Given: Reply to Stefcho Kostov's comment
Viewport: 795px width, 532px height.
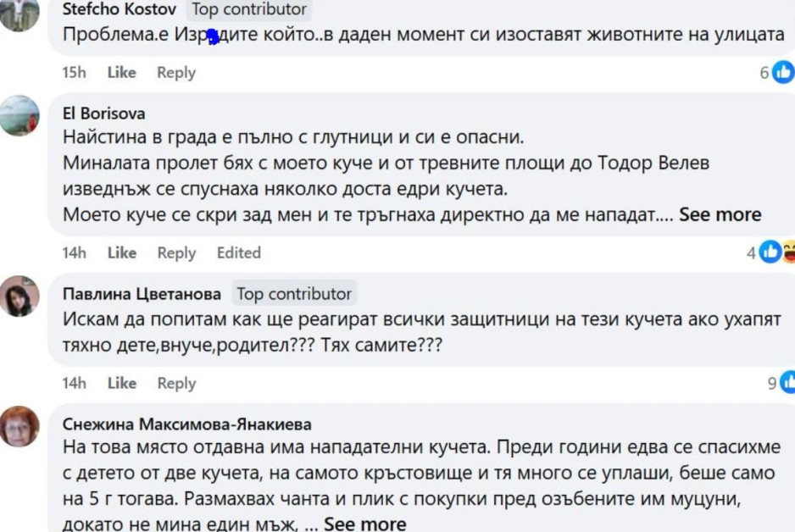Looking at the screenshot, I should pos(175,73).
